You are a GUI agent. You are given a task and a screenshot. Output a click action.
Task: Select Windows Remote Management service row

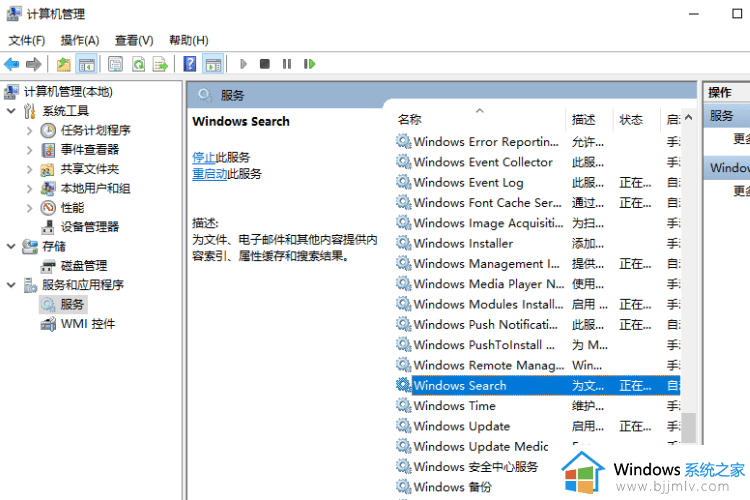(538, 366)
